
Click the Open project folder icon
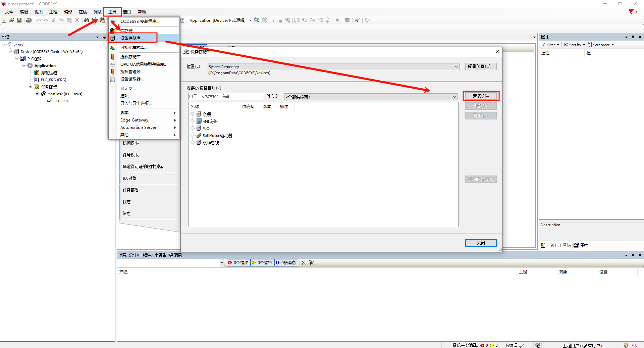click(x=11, y=20)
